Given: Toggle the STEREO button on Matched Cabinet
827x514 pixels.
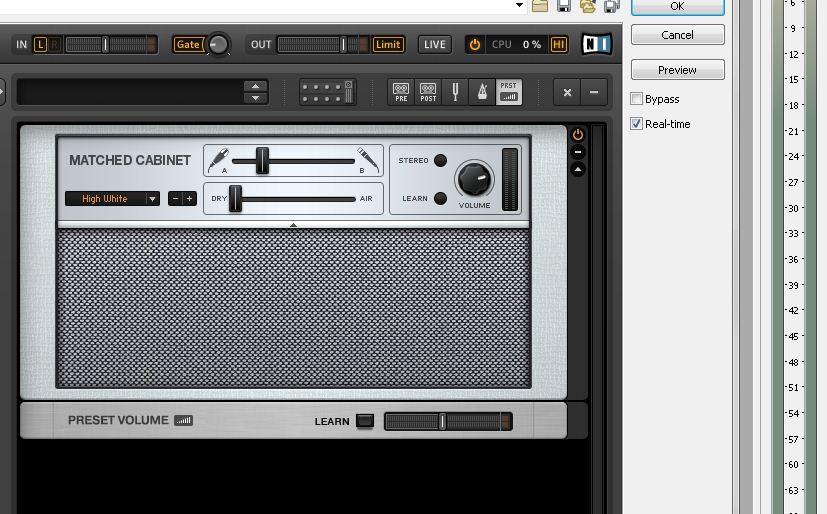Looking at the screenshot, I should 440,160.
